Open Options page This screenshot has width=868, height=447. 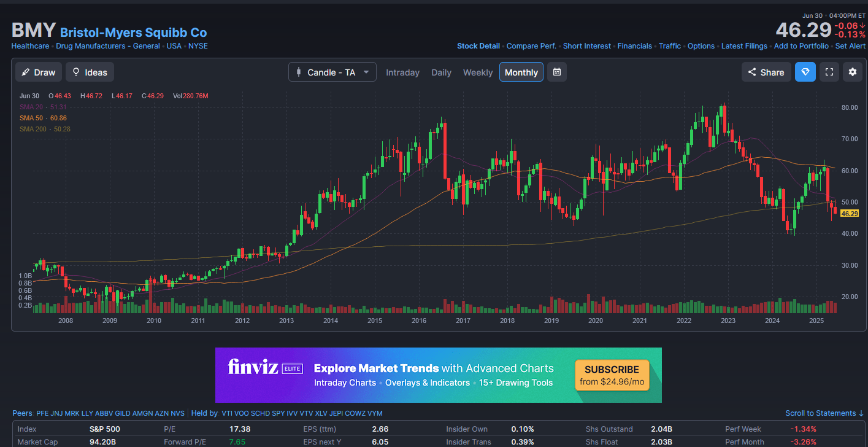(x=701, y=46)
